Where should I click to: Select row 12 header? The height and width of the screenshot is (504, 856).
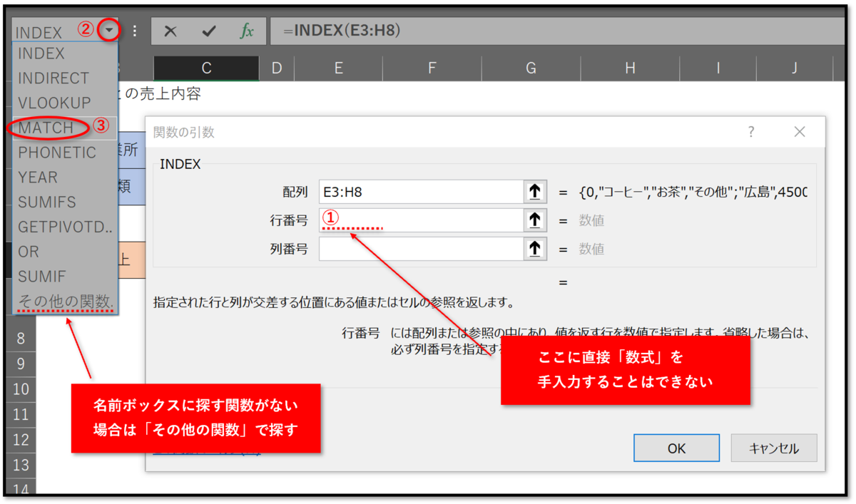point(21,440)
